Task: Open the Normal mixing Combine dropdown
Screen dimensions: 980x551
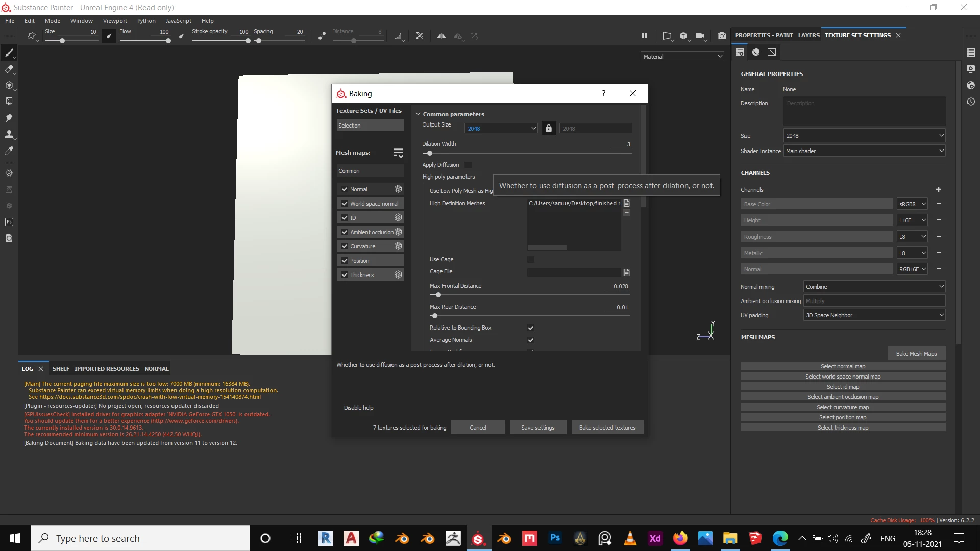Action: pos(874,287)
